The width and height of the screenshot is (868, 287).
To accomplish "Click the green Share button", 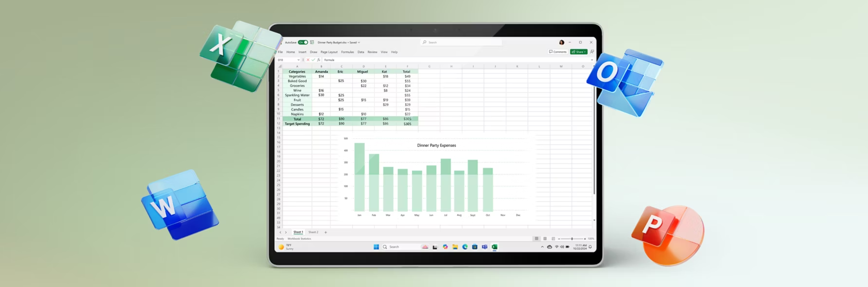I will pos(579,52).
